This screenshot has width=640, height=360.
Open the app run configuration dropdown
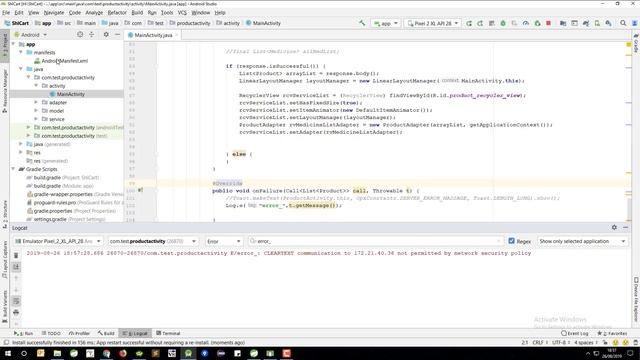386,23
